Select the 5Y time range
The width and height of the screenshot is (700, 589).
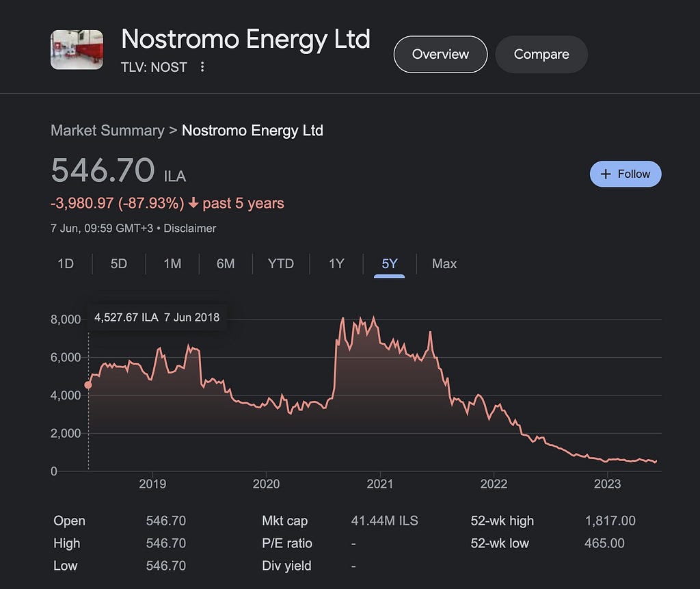point(389,263)
